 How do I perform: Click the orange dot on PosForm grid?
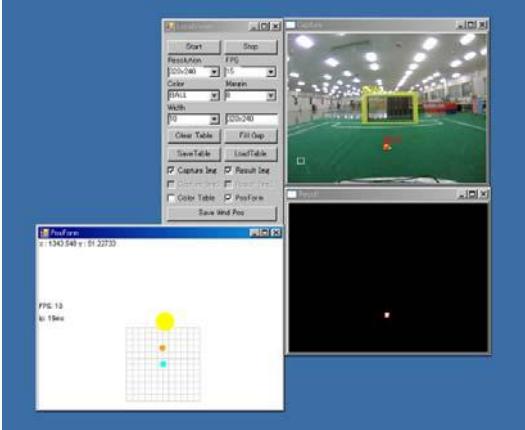tap(163, 348)
